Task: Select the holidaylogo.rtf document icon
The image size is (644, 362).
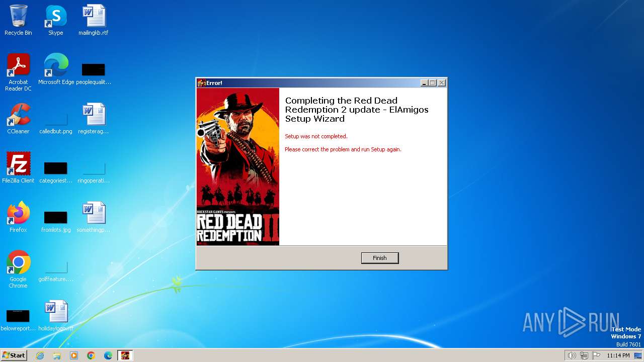Action: tap(56, 316)
